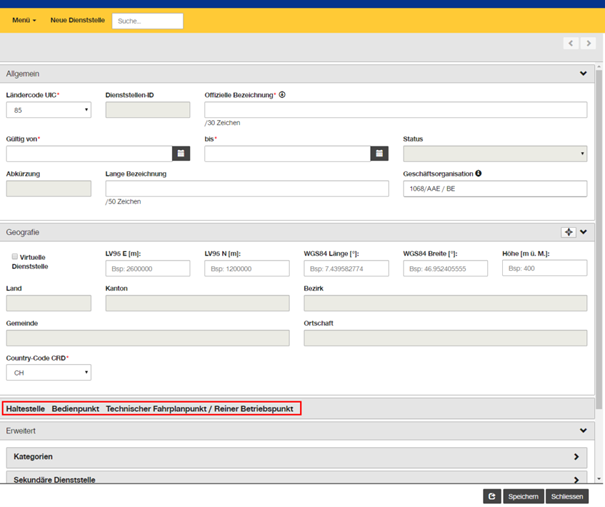Open the Gültig von calendar picker

[181, 154]
